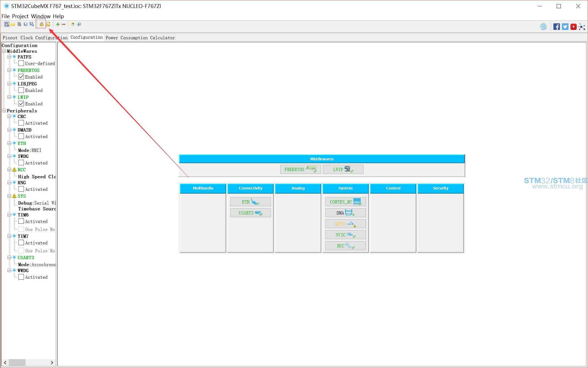The height and width of the screenshot is (368, 588).
Task: Open the GPIO configuration button
Action: (345, 224)
